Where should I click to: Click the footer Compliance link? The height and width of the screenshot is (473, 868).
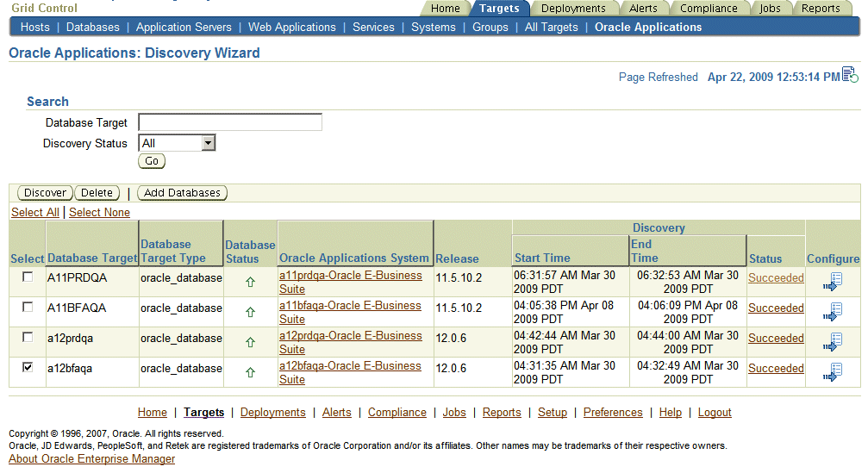[397, 412]
